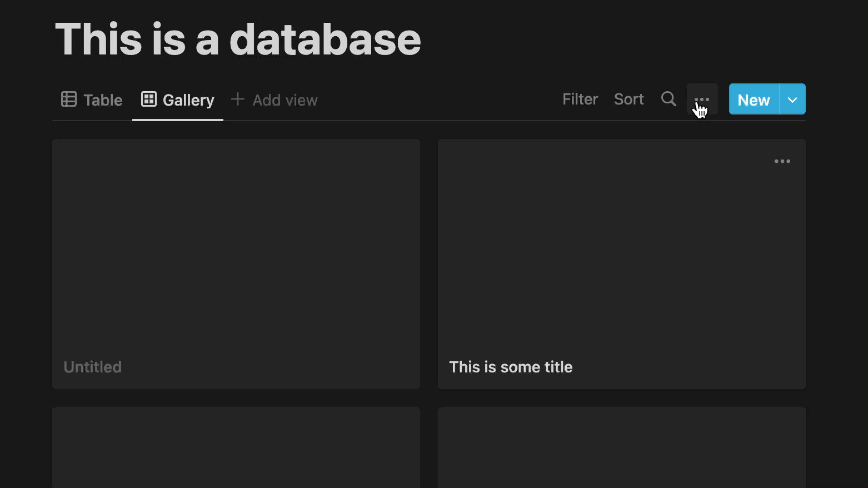Expand the New button dropdown arrow
868x488 pixels.
[792, 99]
